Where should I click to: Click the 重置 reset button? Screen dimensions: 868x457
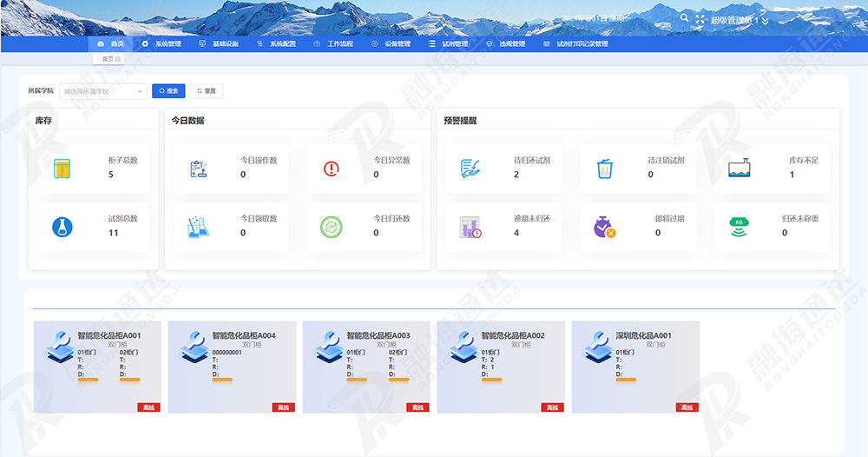coord(207,91)
